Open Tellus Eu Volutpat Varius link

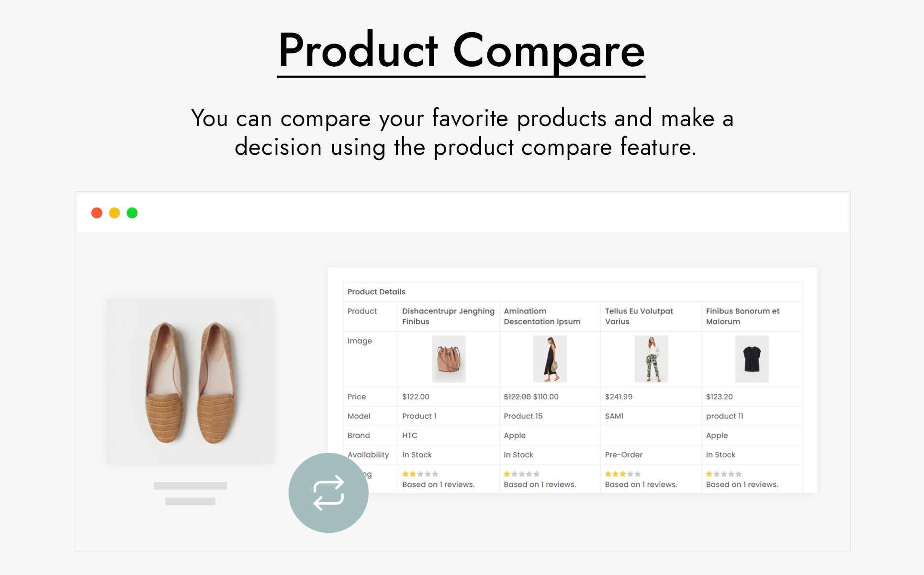tap(639, 316)
